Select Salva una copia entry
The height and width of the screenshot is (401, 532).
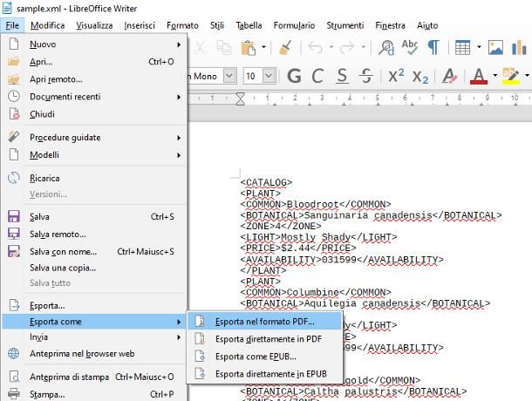pyautogui.click(x=94, y=268)
